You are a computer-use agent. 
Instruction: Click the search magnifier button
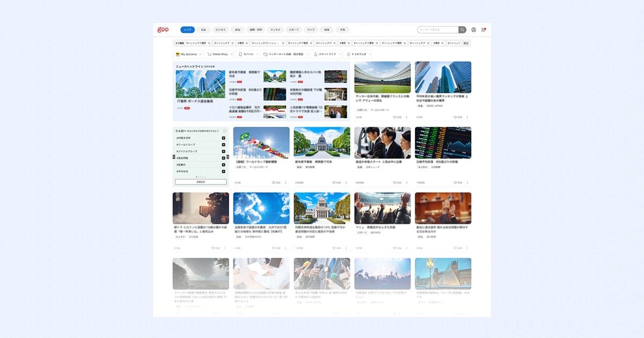(x=462, y=30)
